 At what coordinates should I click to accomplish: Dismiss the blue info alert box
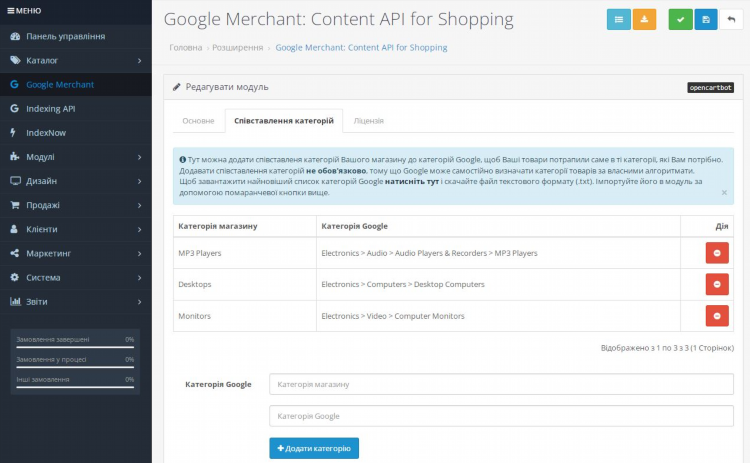[x=724, y=192]
